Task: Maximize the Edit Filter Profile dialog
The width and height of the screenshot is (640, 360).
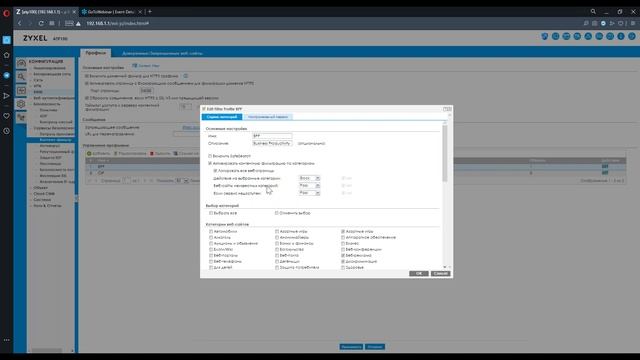Action: (445, 109)
